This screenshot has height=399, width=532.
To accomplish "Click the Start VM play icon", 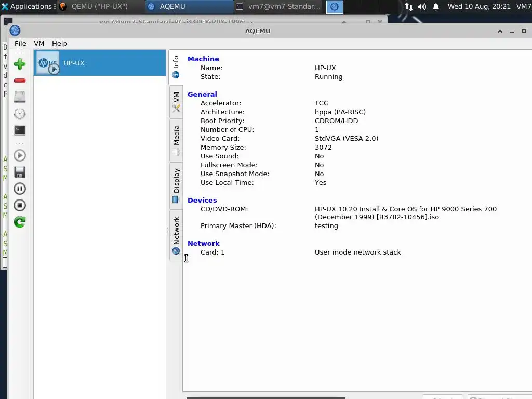I will point(20,155).
